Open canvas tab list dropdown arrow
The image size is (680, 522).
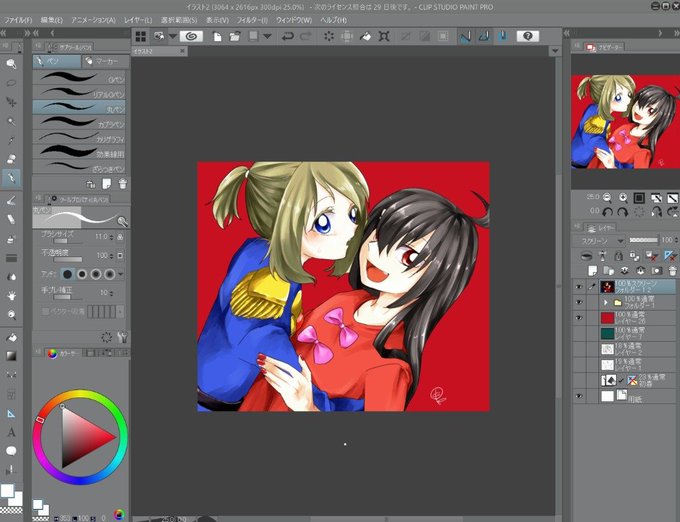[x=555, y=51]
